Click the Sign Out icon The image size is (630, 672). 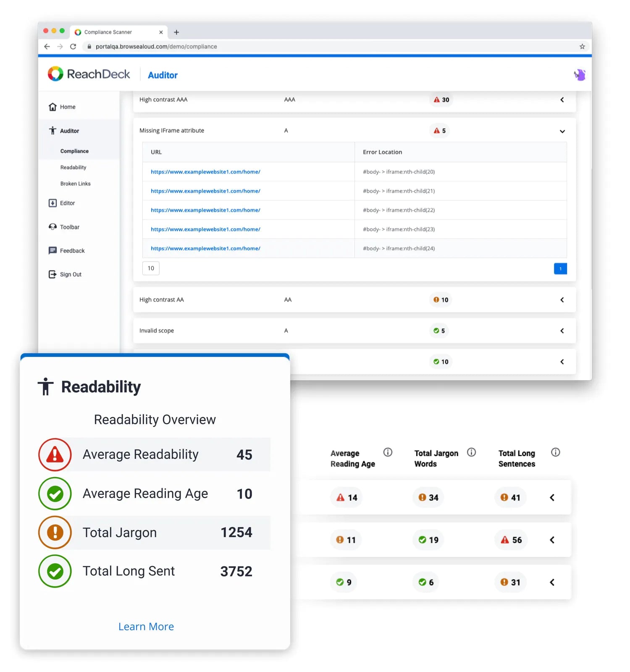coord(52,274)
